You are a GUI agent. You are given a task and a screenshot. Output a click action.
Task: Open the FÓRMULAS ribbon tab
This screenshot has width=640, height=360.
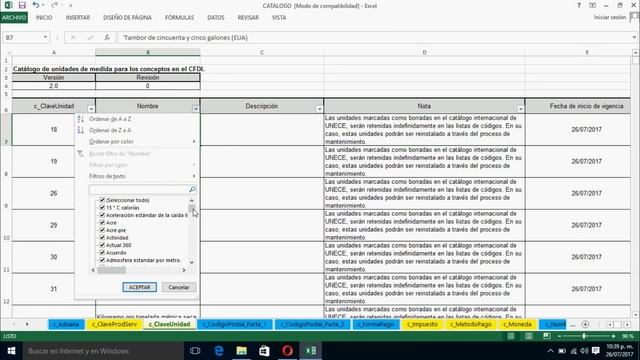[x=179, y=18]
